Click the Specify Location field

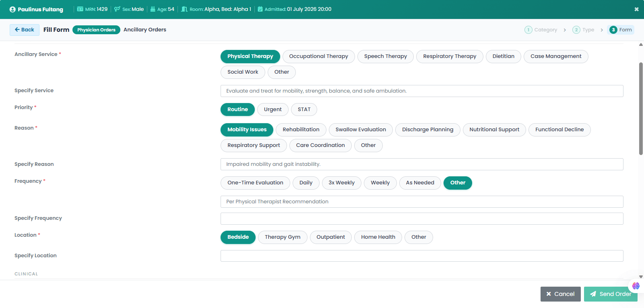[422, 256]
